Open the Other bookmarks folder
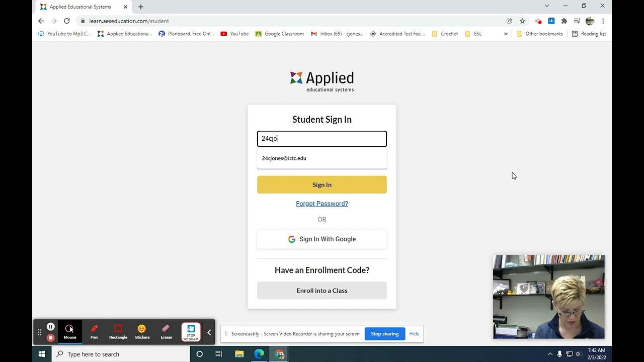Screen dimensions: 644x362 tap(539, 34)
